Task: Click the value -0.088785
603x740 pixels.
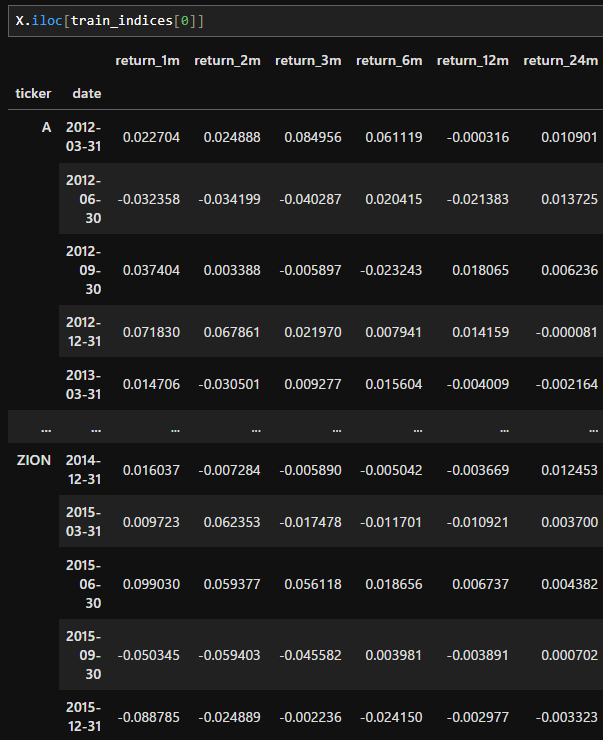Action: (x=149, y=717)
